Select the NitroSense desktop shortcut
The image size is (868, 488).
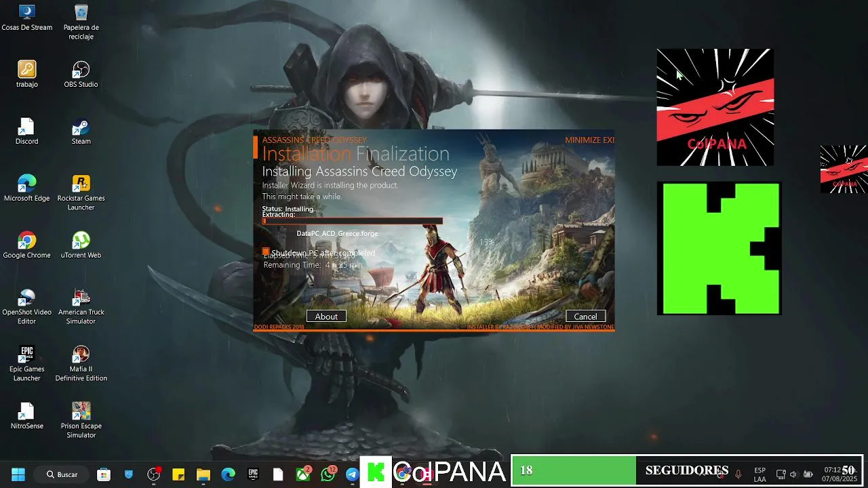pyautogui.click(x=27, y=416)
